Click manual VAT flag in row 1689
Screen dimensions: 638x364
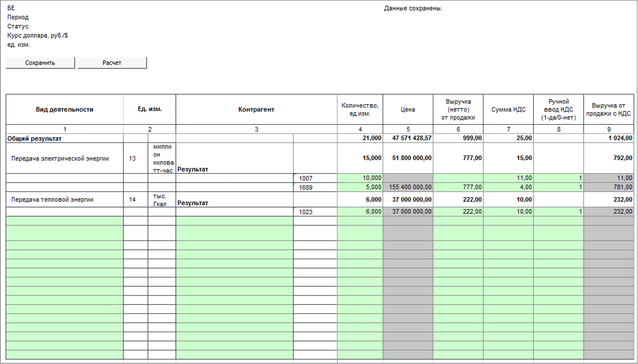(x=558, y=187)
